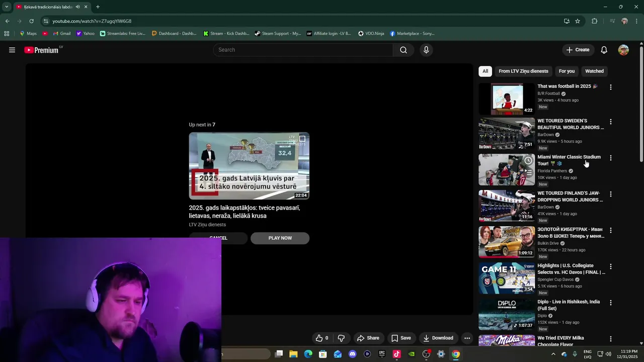Open Chrome extensions puzzle icon
644x362 pixels.
pyautogui.click(x=595, y=21)
